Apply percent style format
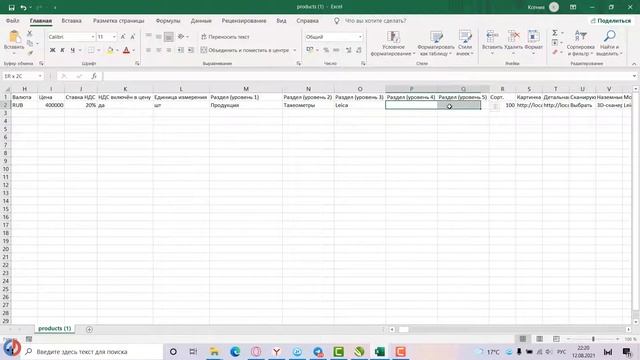Viewport: 640px width, 360px height. tap(326, 50)
